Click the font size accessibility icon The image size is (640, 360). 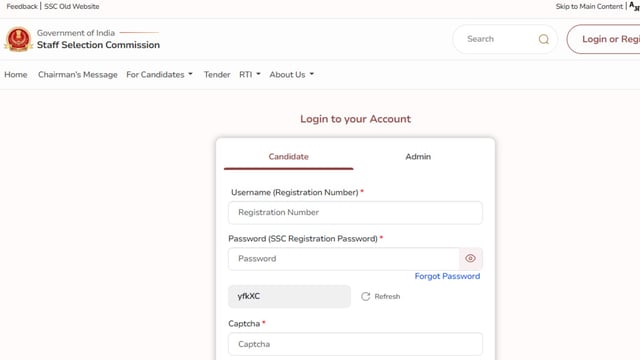point(634,6)
